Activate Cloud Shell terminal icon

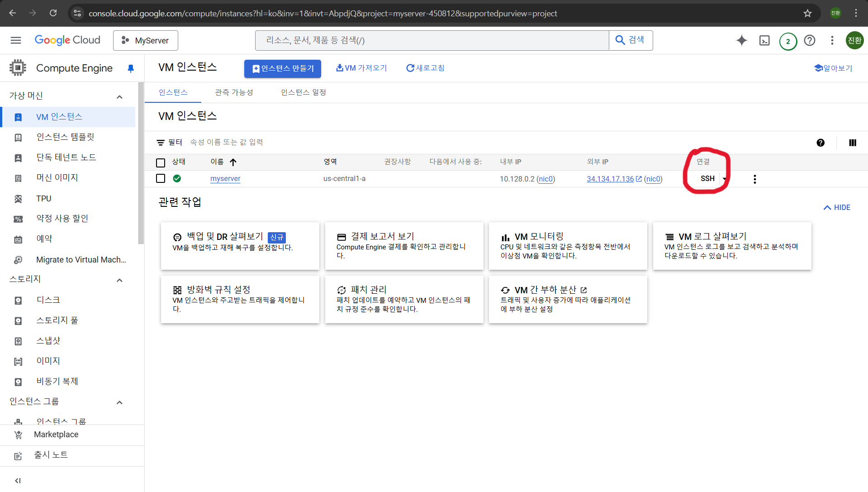pyautogui.click(x=764, y=40)
